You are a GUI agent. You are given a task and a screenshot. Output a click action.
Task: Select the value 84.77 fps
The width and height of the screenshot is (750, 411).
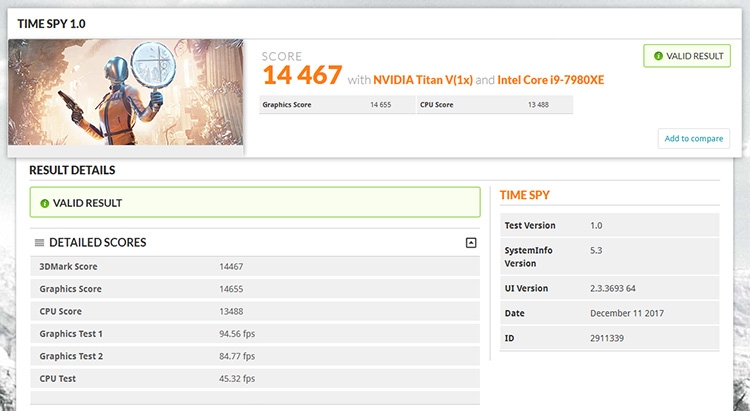237,356
